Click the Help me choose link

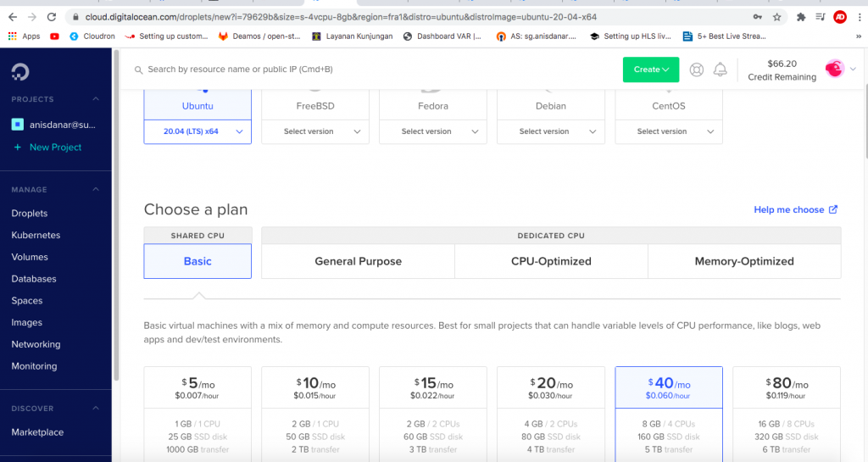click(795, 209)
